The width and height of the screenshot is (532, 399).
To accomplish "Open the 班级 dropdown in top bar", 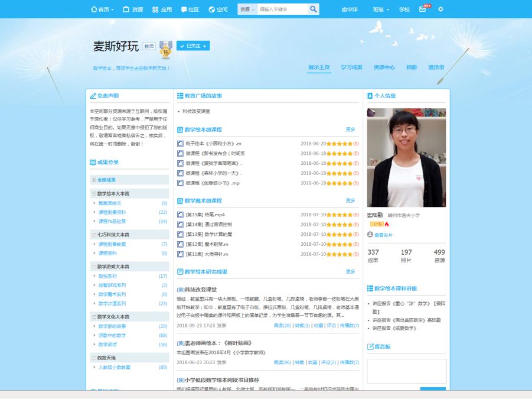I will [381, 9].
